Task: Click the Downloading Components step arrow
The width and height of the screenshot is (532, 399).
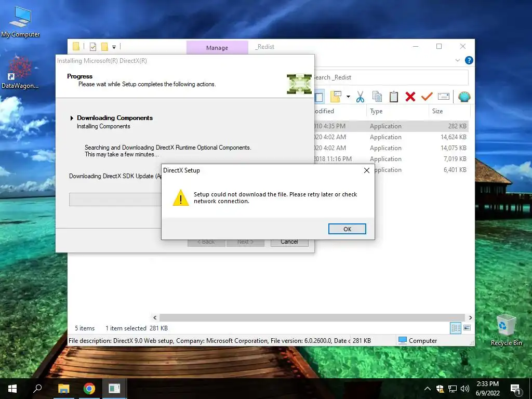Action: tap(72, 118)
